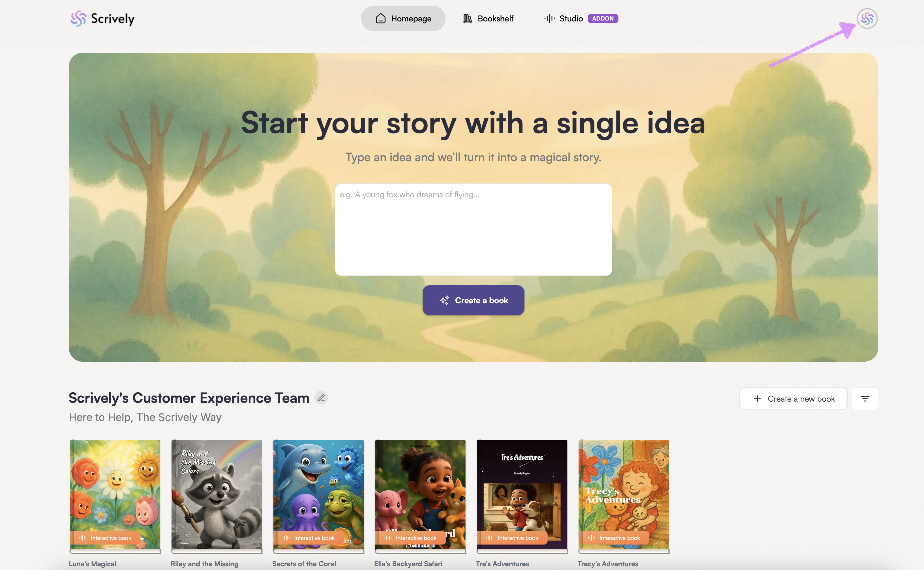Viewport: 924px width, 570px height.
Task: Click Create a new book button
Action: [793, 398]
